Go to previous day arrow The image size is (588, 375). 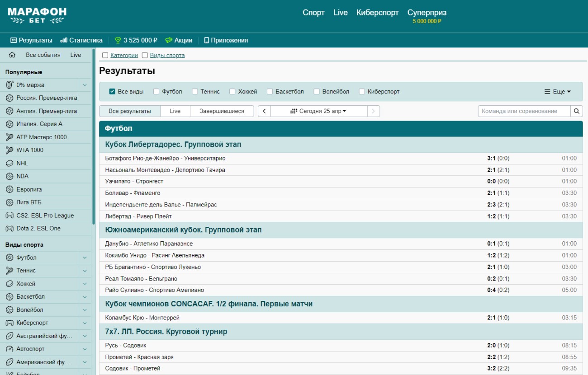pos(264,111)
